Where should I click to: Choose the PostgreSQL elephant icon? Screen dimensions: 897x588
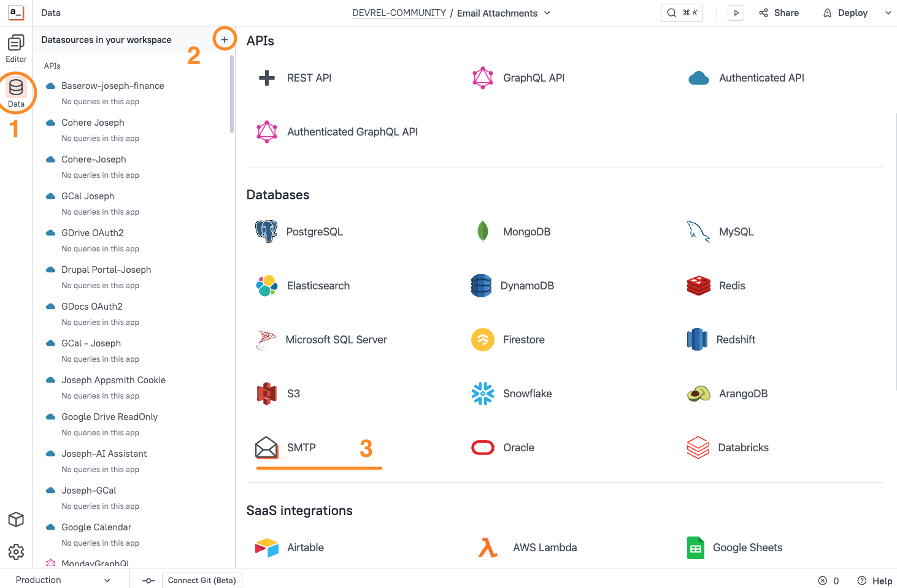[x=266, y=232]
